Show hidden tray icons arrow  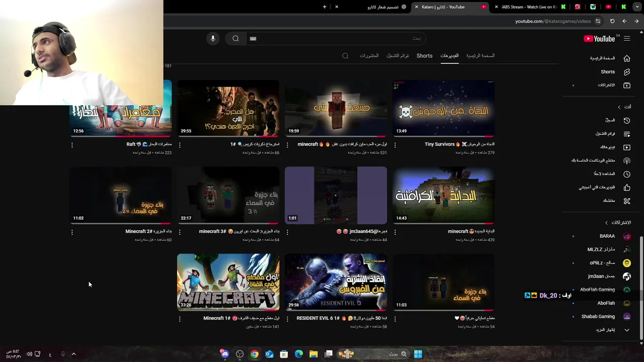pos(73,354)
